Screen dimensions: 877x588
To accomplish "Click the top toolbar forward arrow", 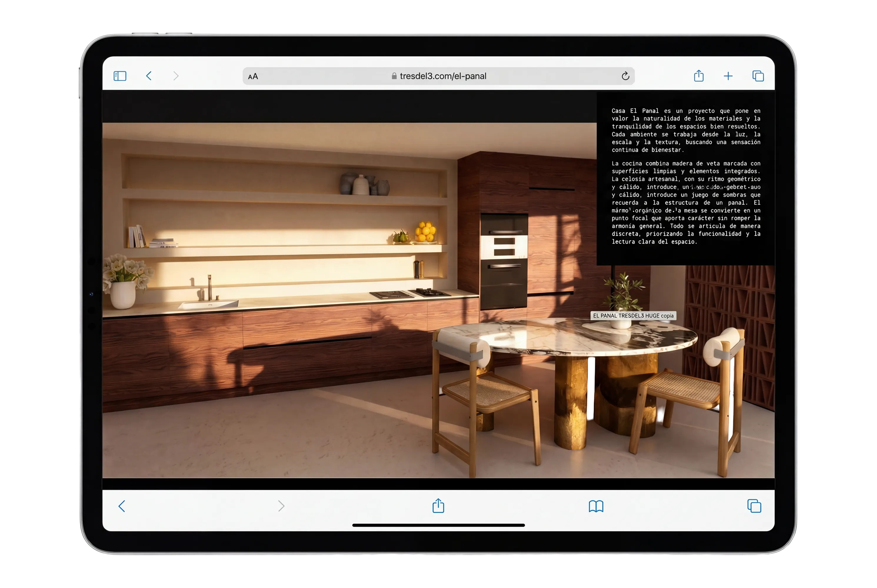I will (x=176, y=76).
